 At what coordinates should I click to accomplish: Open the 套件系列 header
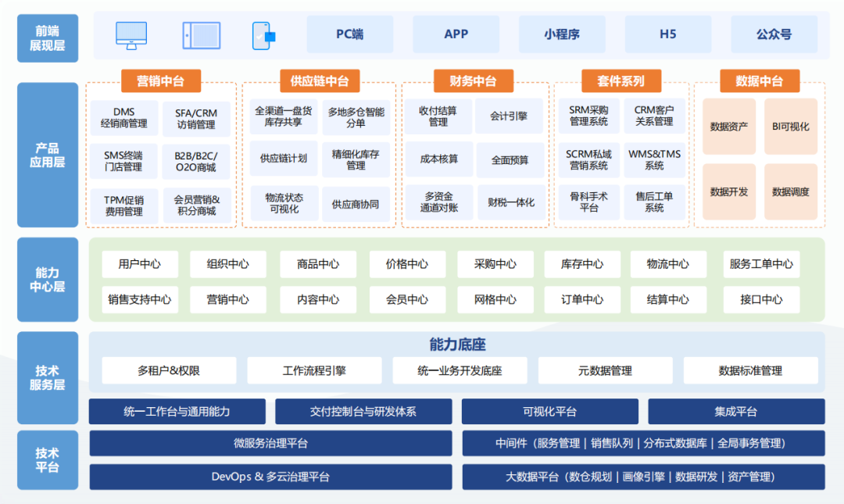621,81
